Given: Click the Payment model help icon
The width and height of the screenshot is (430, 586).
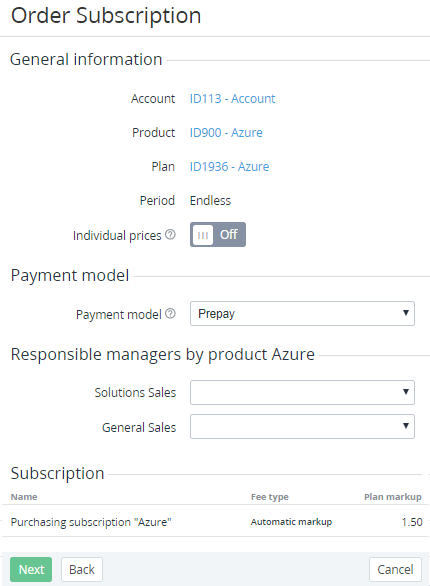Looking at the screenshot, I should point(170,314).
